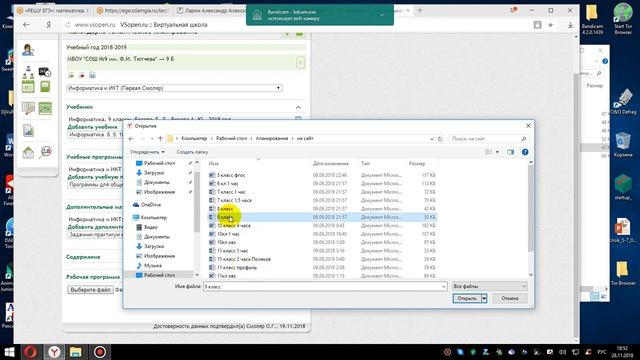Sort by the Размер column header
640x360 pixels.
coord(417,164)
